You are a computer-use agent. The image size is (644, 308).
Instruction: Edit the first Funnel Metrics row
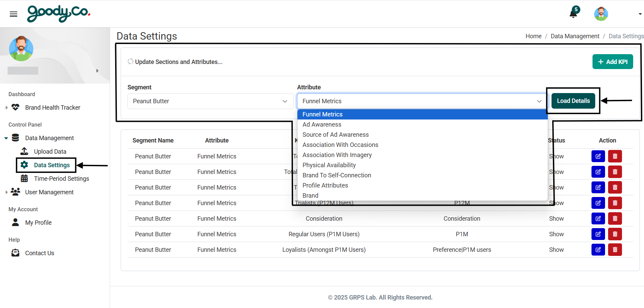click(598, 156)
